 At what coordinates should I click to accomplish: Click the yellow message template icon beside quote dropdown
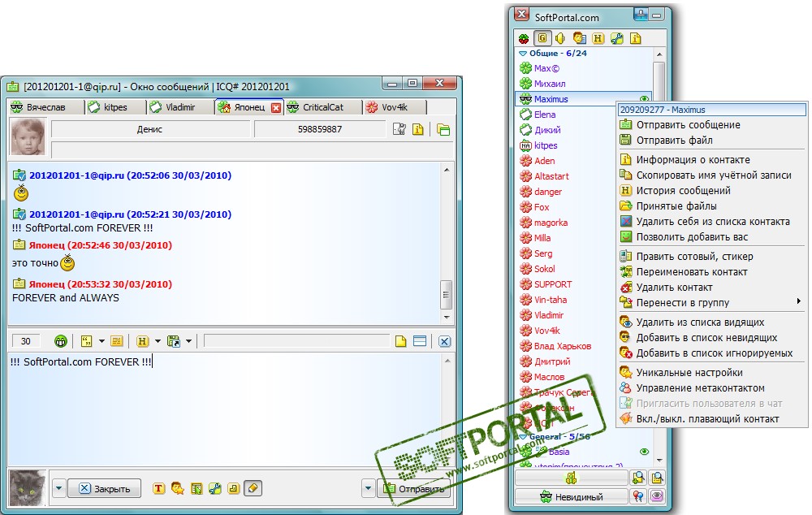(117, 341)
